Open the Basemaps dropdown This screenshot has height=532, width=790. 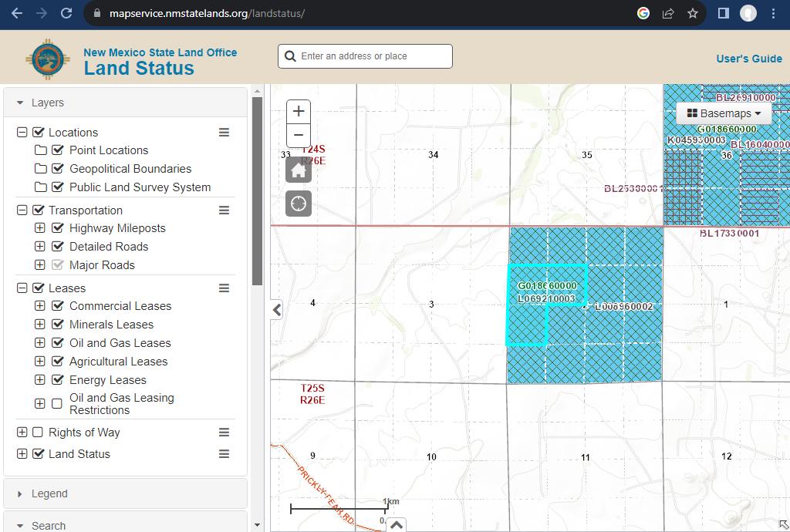[724, 113]
